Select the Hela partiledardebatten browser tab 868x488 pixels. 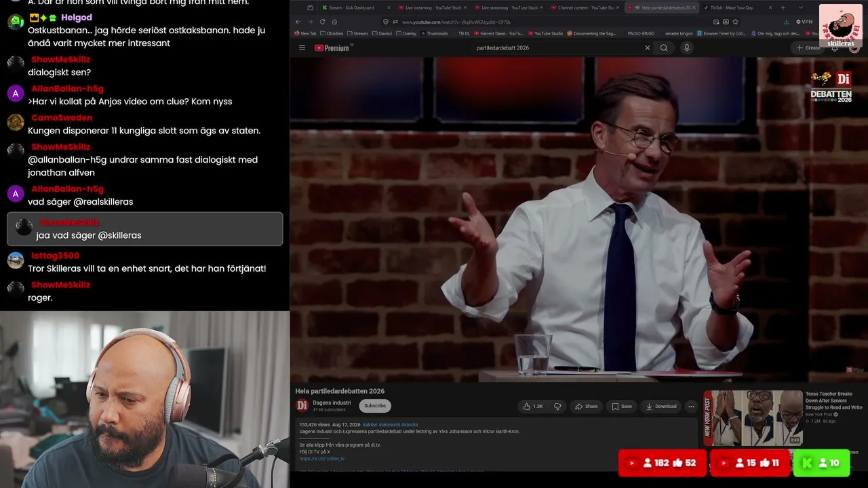click(x=661, y=7)
